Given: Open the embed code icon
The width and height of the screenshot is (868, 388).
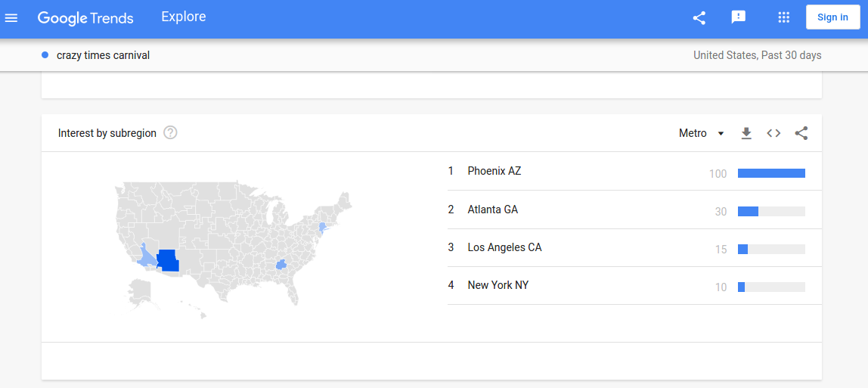Looking at the screenshot, I should point(773,133).
